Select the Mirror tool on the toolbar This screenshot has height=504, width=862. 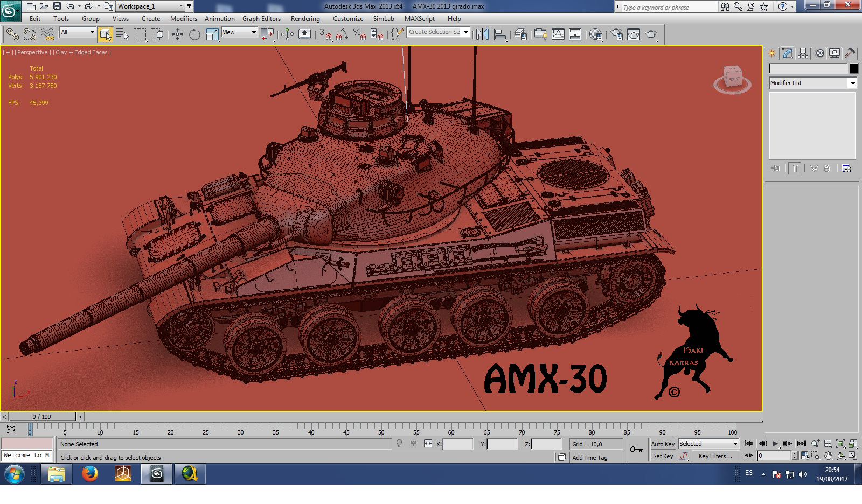[483, 34]
